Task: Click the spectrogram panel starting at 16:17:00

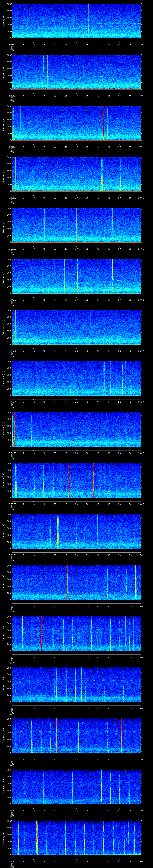Action: [77, 72]
